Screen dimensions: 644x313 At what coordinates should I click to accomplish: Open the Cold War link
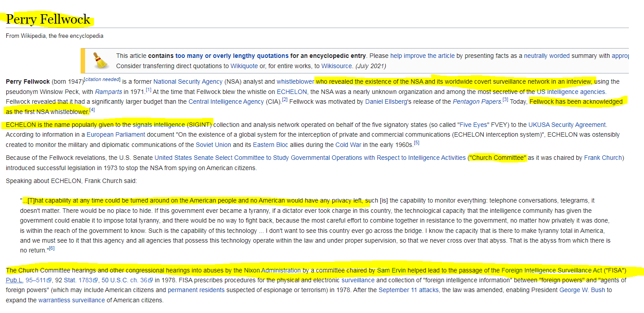click(x=348, y=145)
